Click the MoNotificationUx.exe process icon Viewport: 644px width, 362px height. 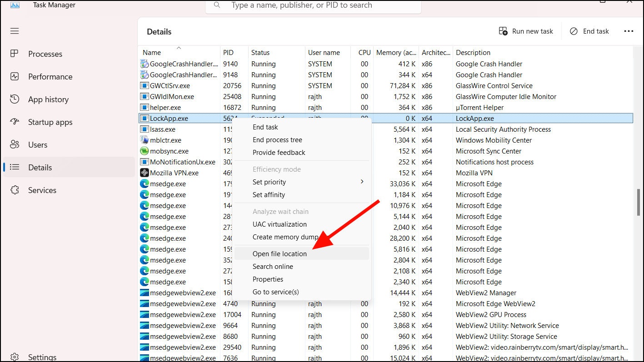pyautogui.click(x=145, y=162)
